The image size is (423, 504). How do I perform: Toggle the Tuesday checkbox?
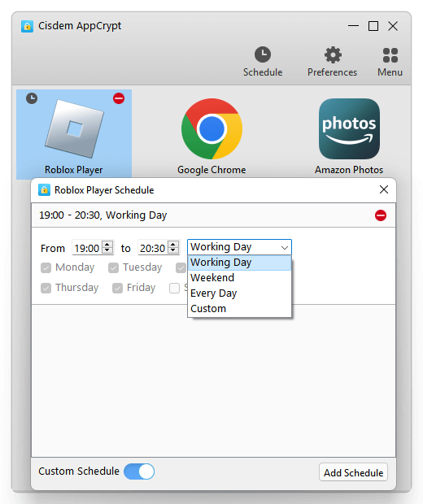[114, 267]
